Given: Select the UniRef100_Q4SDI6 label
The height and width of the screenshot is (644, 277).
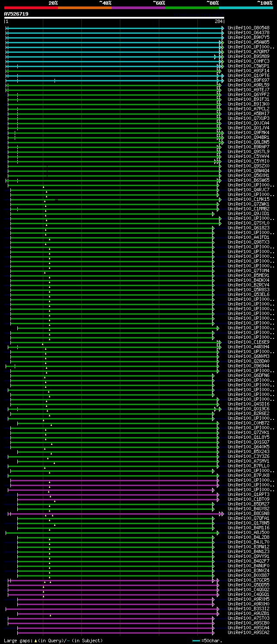Looking at the screenshot, I should (x=248, y=404).
